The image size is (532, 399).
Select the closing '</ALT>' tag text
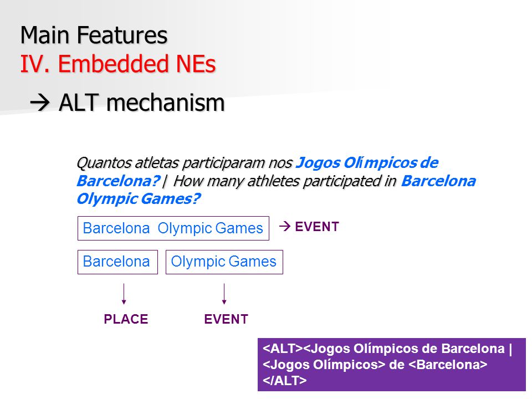click(285, 381)
